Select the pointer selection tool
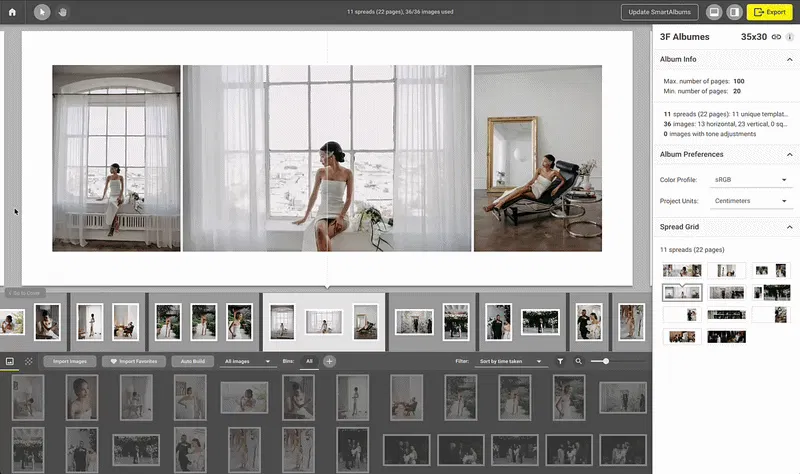The height and width of the screenshot is (474, 800). tap(42, 12)
